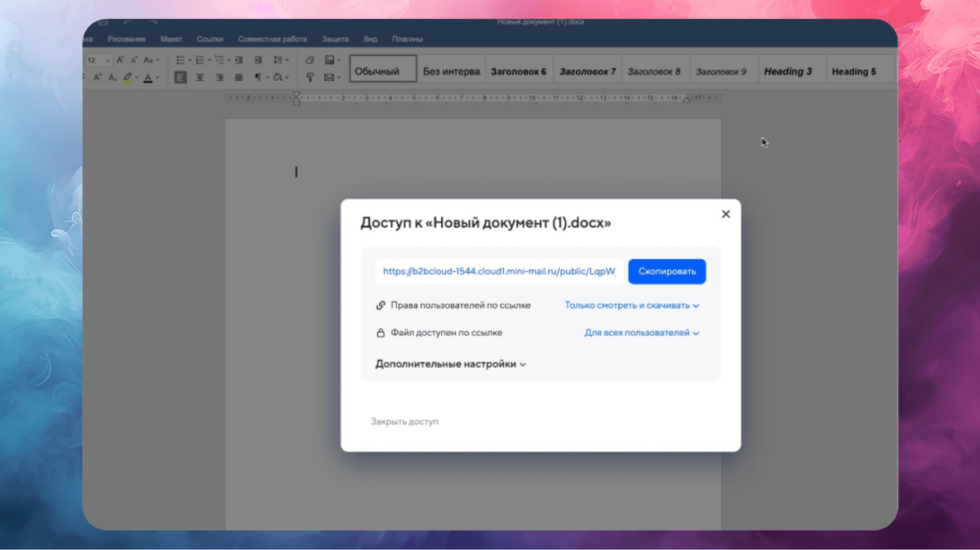
Task: Click the Файл доступен по ссылке label
Action: 446,333
